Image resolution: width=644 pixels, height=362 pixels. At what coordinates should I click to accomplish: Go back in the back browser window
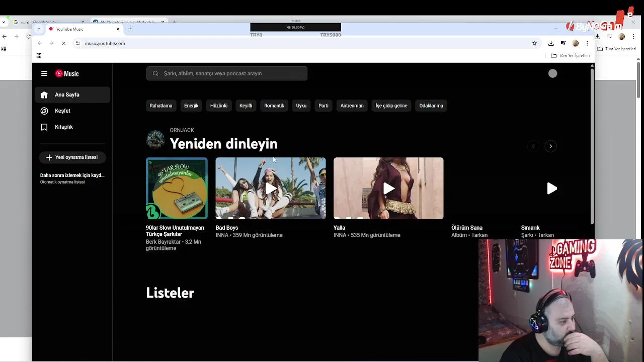(x=5, y=36)
